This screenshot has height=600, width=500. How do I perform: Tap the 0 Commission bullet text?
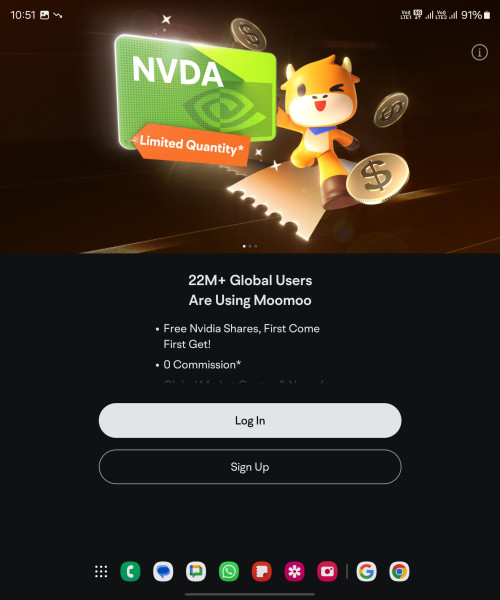pyautogui.click(x=202, y=364)
